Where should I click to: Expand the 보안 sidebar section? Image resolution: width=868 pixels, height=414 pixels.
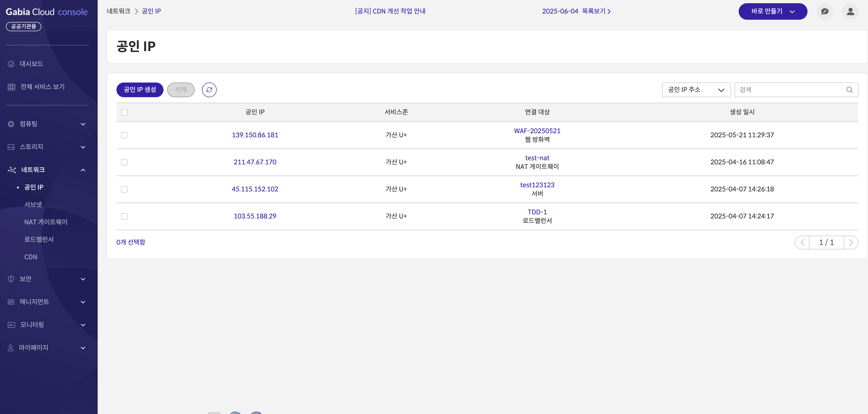point(47,279)
